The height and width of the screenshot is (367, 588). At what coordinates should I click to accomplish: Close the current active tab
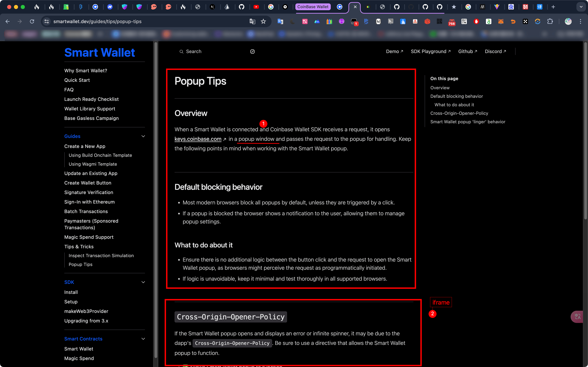point(355,7)
